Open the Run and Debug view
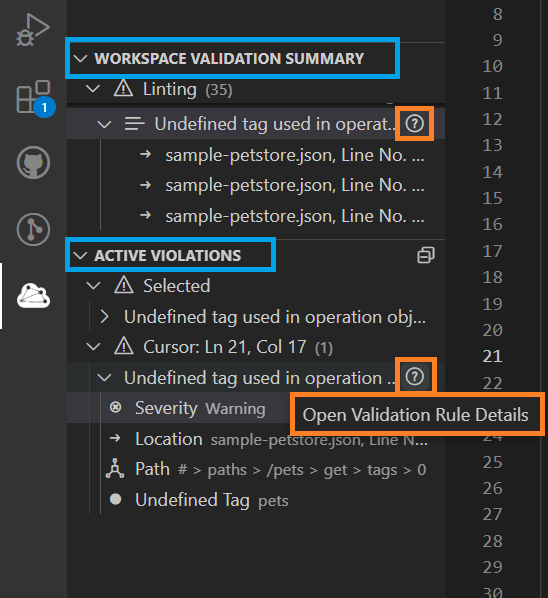 33,30
